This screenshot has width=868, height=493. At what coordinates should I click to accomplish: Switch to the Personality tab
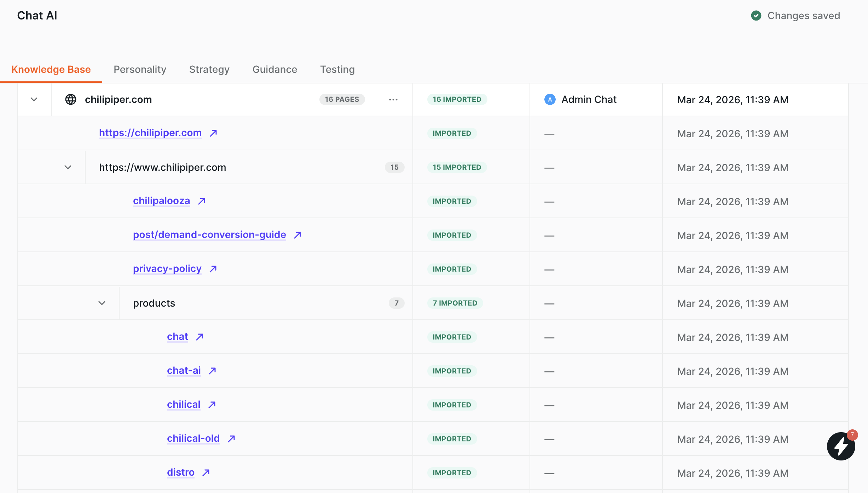pyautogui.click(x=140, y=69)
